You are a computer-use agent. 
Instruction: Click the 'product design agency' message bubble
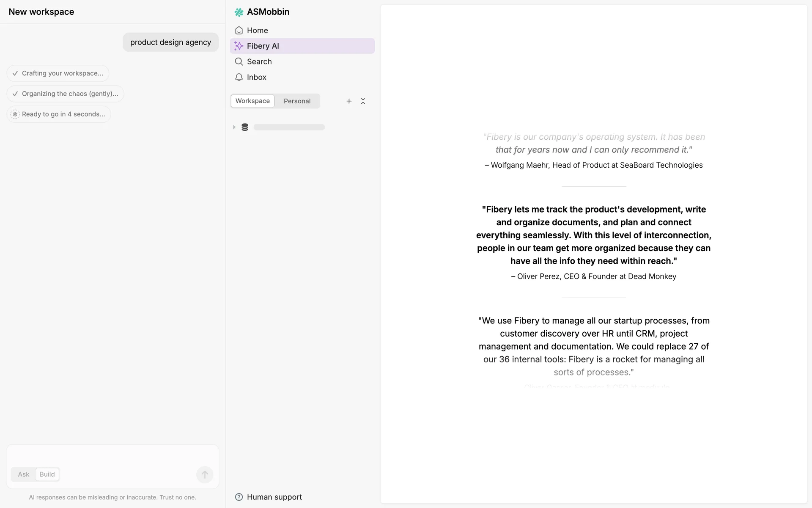170,42
